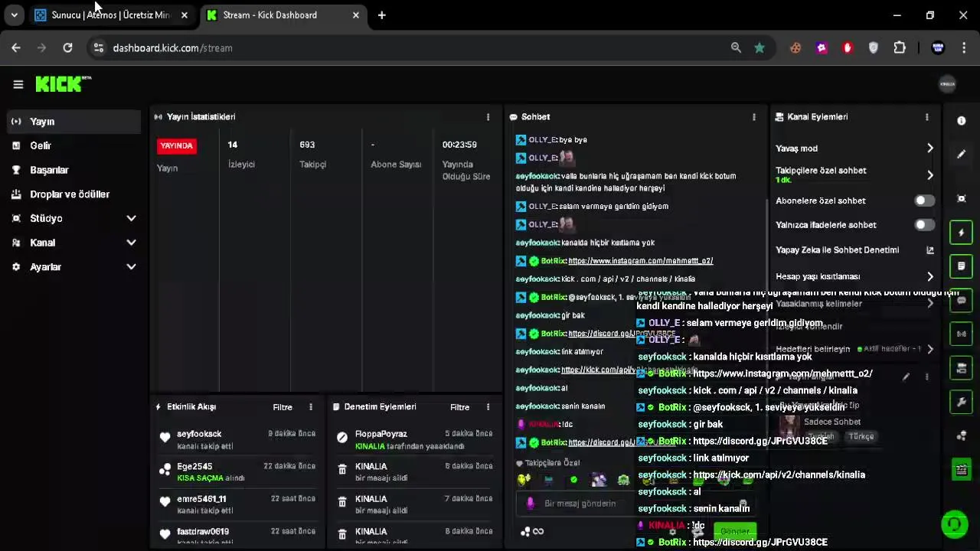Open the green headset support button
980x551 pixels.
pos(954,524)
